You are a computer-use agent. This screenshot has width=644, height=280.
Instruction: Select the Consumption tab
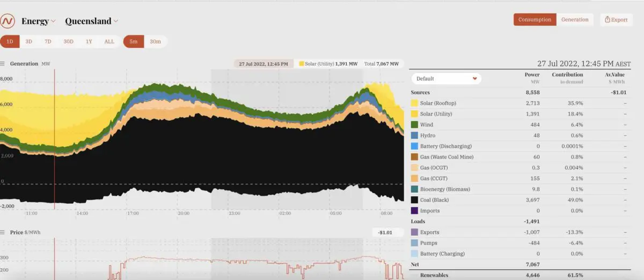coord(535,20)
